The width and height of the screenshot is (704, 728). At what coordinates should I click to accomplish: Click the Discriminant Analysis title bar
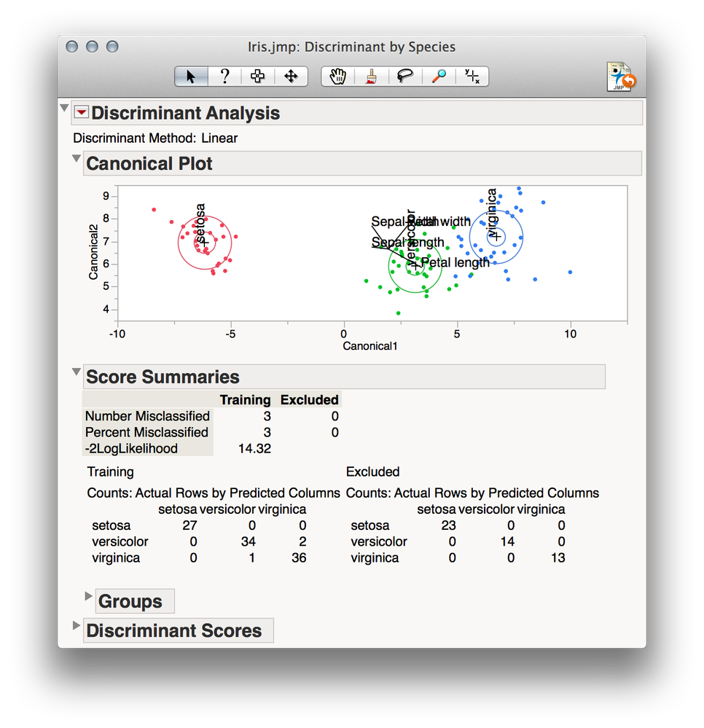pos(356,113)
